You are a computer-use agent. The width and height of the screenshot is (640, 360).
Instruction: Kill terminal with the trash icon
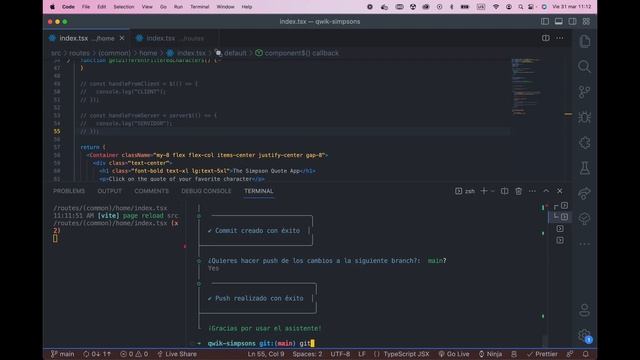pyautogui.click(x=518, y=191)
